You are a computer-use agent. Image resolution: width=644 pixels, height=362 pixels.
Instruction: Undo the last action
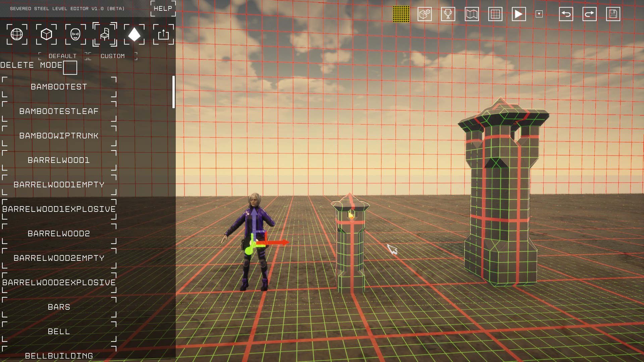pos(566,14)
